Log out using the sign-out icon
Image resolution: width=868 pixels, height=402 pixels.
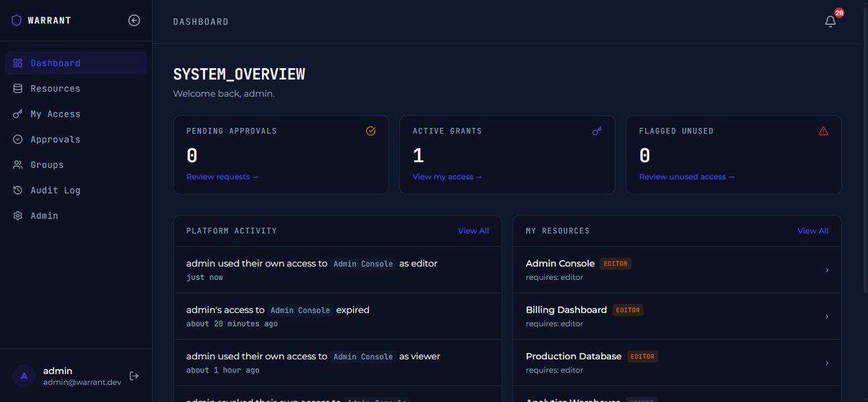pos(134,376)
